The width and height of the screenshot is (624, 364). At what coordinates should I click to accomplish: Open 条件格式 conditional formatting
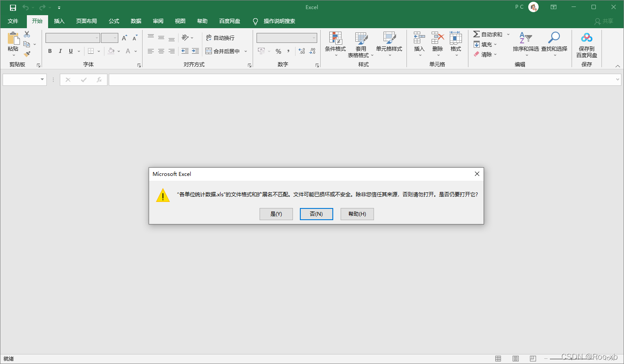pyautogui.click(x=335, y=44)
